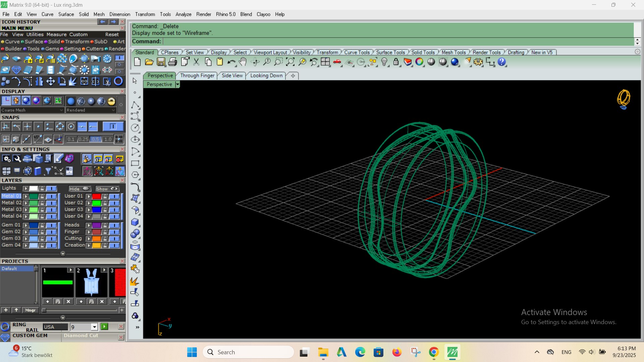Click the Hide layers button
The image size is (644, 362).
pos(79,189)
